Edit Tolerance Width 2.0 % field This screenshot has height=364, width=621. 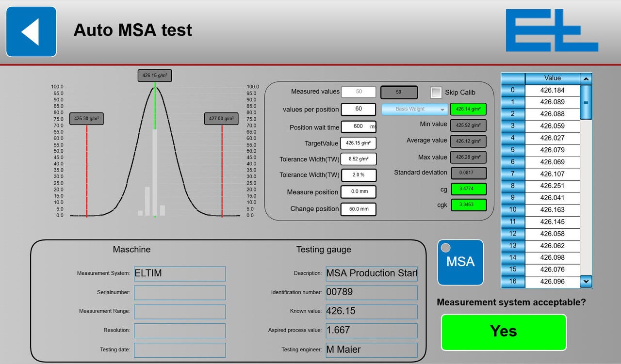(359, 175)
